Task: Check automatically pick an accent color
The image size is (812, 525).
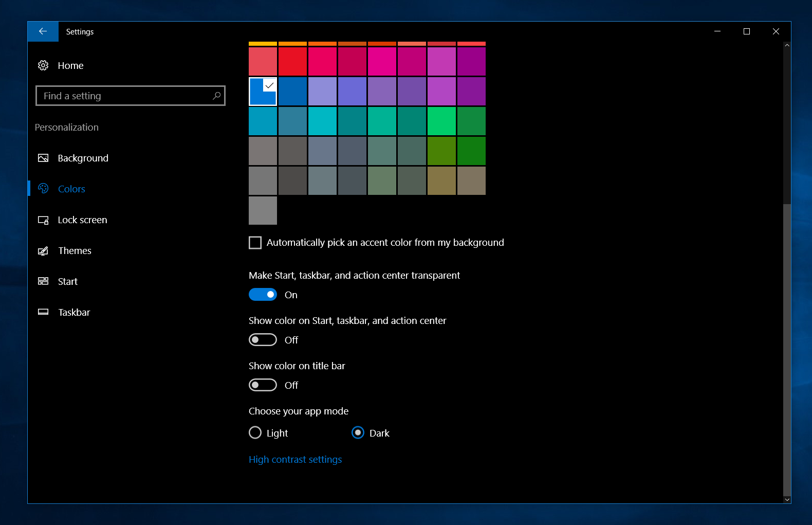Action: pyautogui.click(x=255, y=243)
